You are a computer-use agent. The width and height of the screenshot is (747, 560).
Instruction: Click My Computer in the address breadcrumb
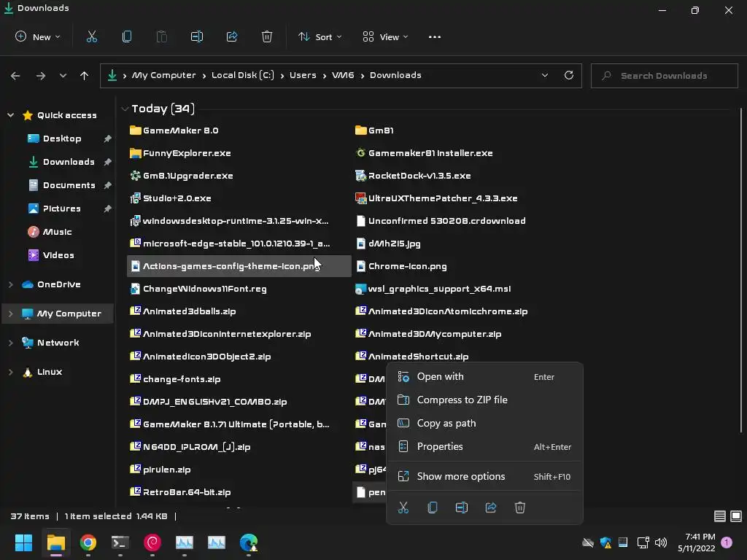163,75
